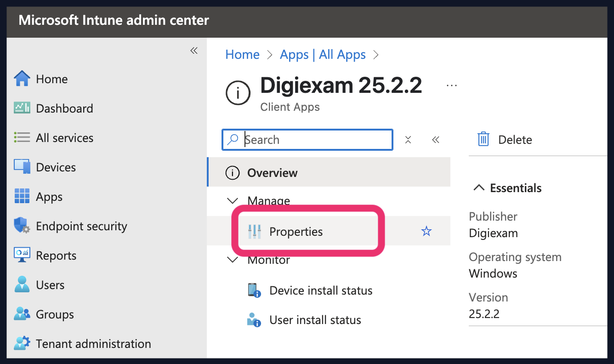Click the User install status person icon
This screenshot has width=614, height=364.
point(254,320)
